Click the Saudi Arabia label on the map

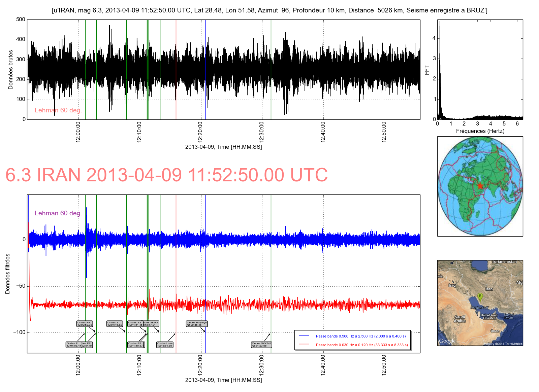[x=460, y=319]
